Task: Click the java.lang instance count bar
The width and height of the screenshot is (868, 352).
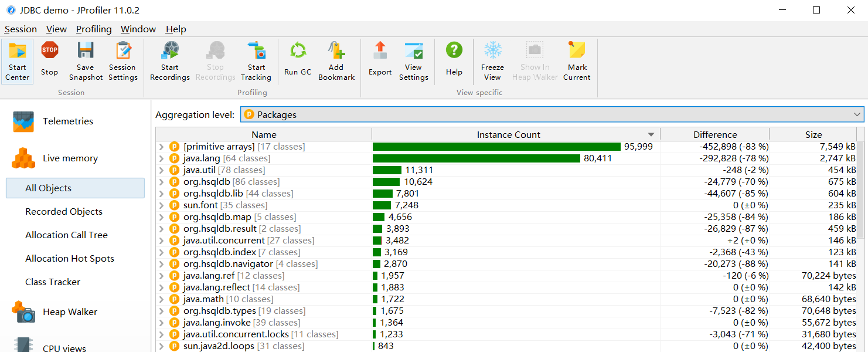Action: pos(476,158)
